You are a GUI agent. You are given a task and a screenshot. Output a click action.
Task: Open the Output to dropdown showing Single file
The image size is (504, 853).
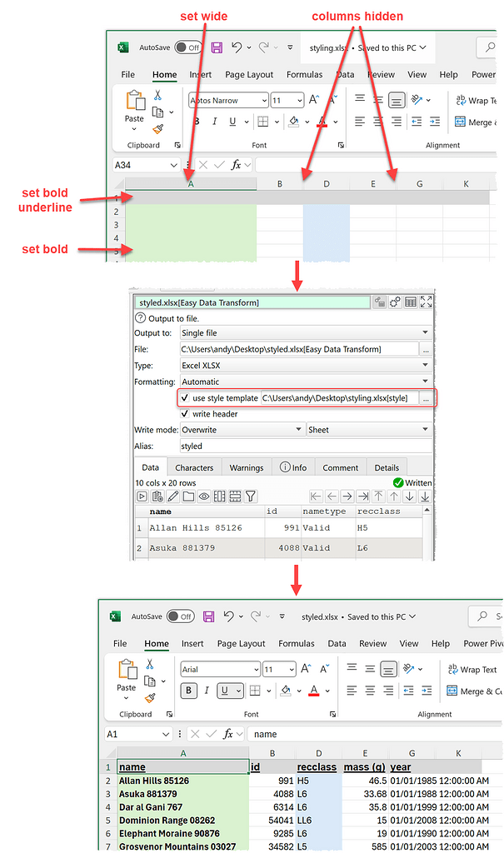[x=306, y=332]
